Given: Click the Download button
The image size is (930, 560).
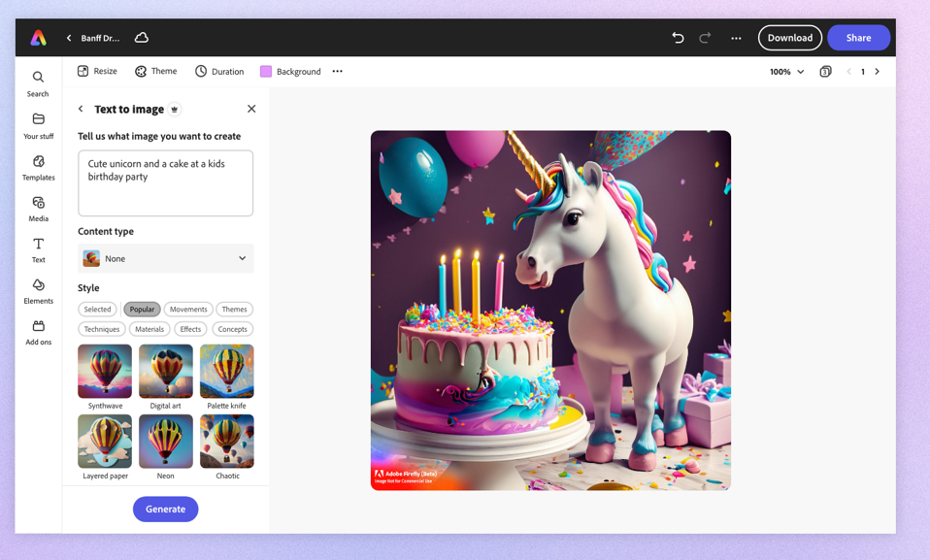Looking at the screenshot, I should pyautogui.click(x=790, y=38).
